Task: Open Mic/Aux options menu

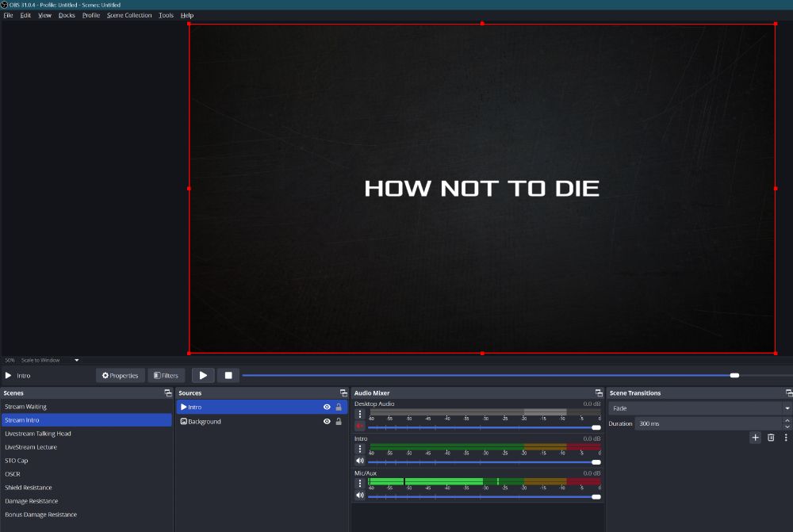Action: tap(360, 484)
